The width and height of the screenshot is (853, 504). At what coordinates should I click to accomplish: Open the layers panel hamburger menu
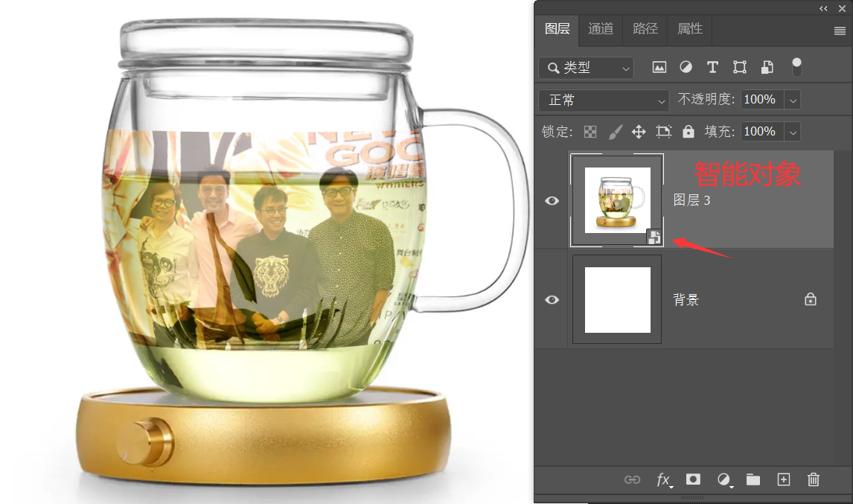(x=840, y=31)
